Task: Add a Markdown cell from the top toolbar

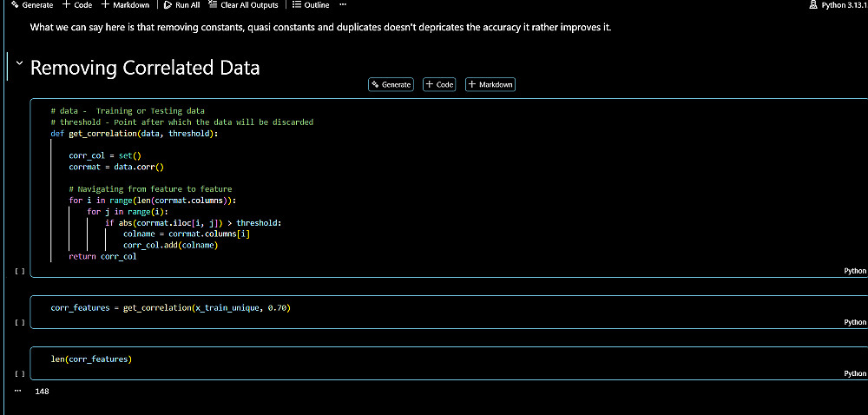Action: click(125, 5)
